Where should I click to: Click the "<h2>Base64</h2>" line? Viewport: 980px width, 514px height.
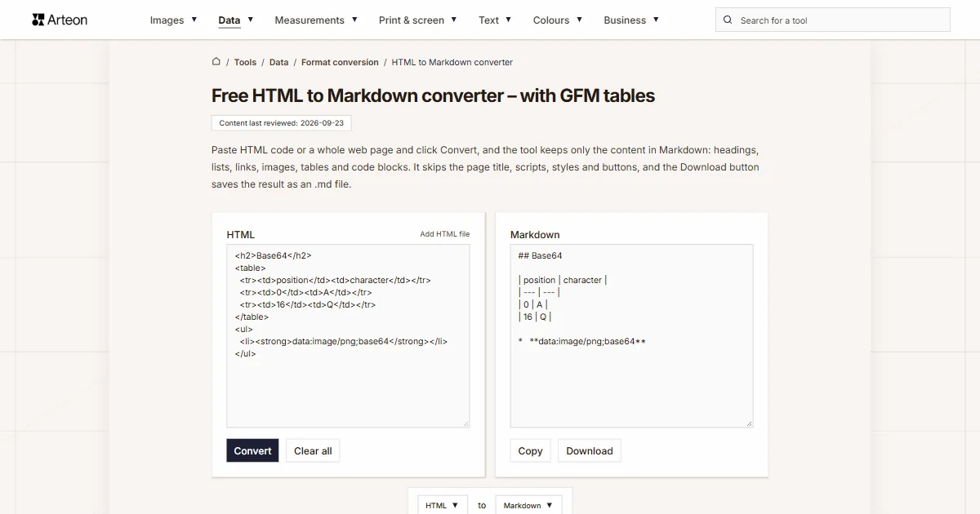(273, 255)
